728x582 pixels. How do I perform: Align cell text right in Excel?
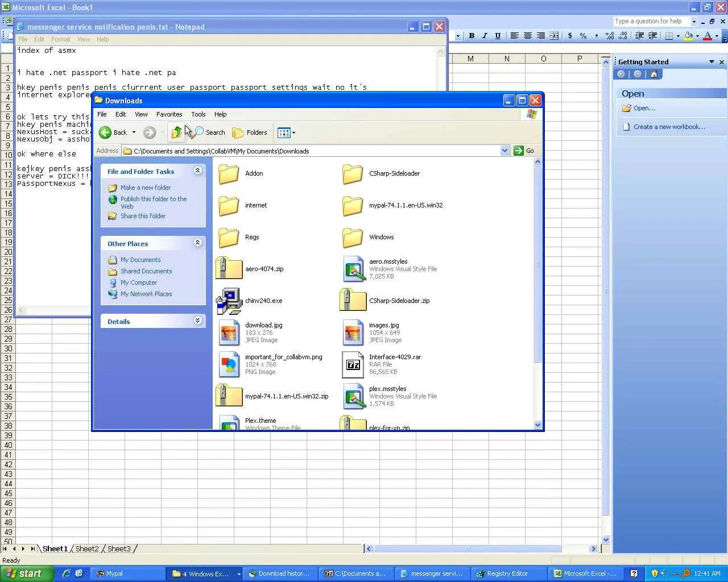coord(540,35)
